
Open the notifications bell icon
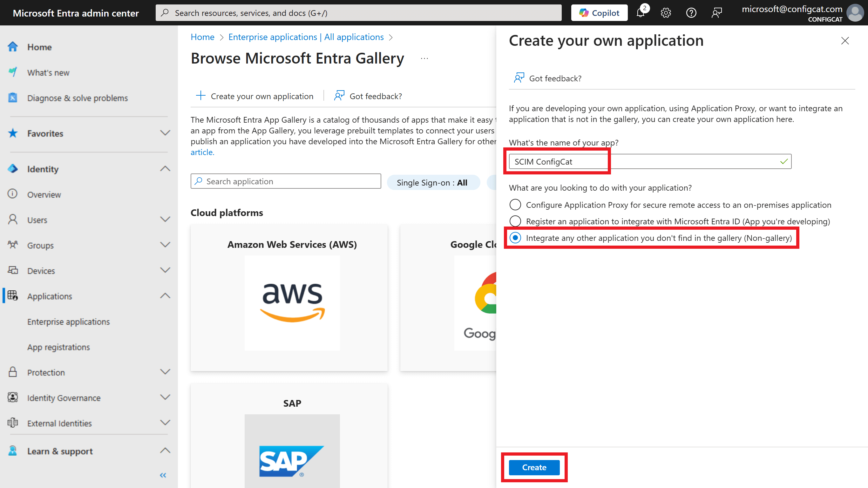pos(641,13)
